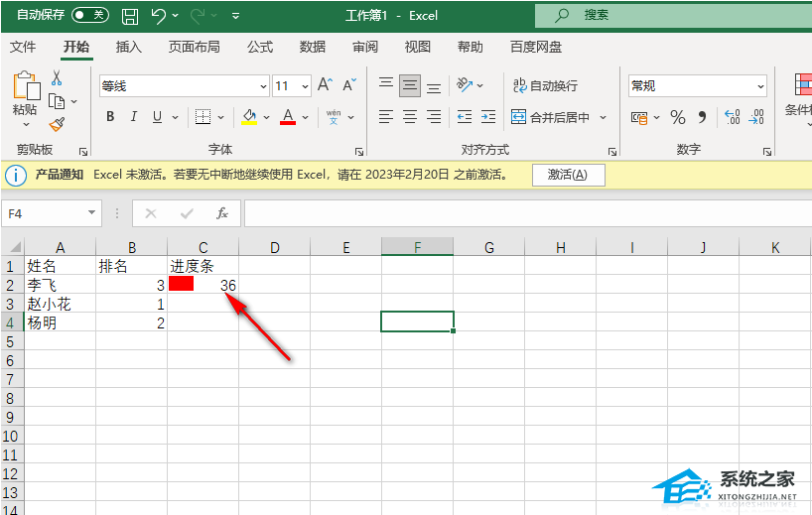
Task: Click the yellow fill color swatch
Action: 249,117
